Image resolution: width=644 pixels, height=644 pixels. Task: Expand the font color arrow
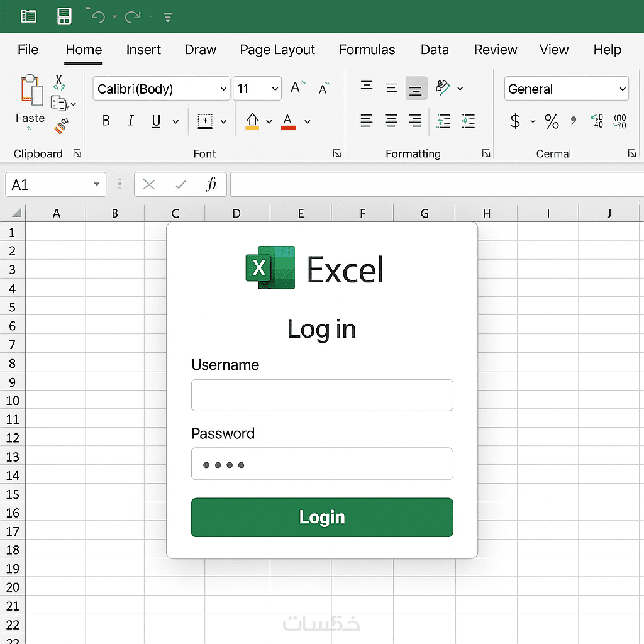(307, 121)
